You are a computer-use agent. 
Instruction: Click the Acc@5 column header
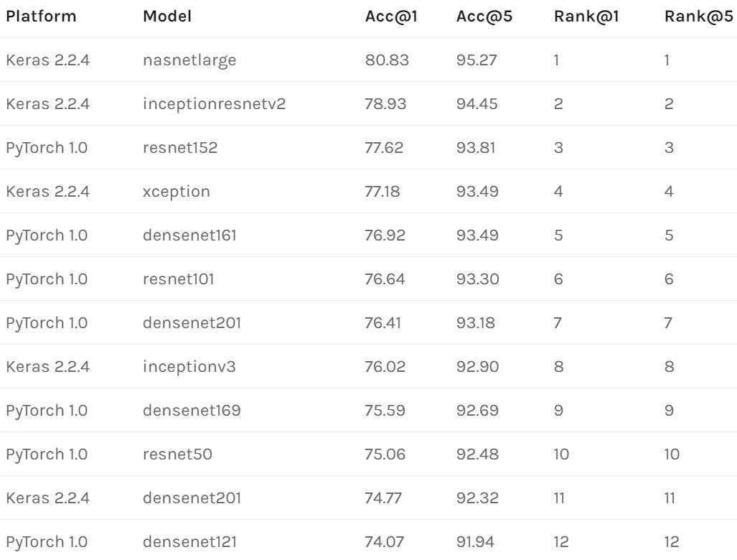click(479, 17)
